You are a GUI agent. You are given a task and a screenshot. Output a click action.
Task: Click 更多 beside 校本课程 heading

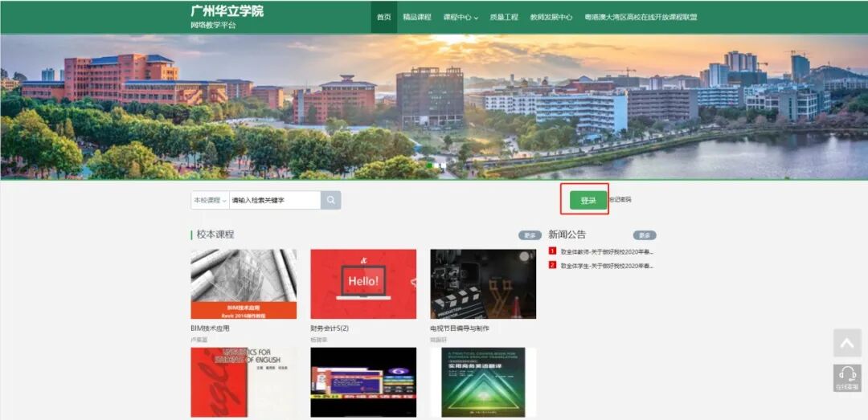(530, 235)
